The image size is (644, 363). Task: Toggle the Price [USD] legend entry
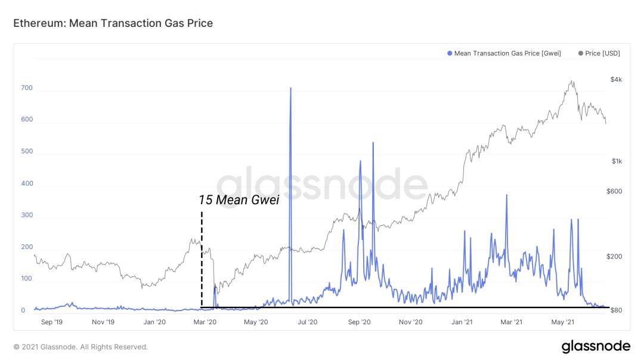pos(599,53)
